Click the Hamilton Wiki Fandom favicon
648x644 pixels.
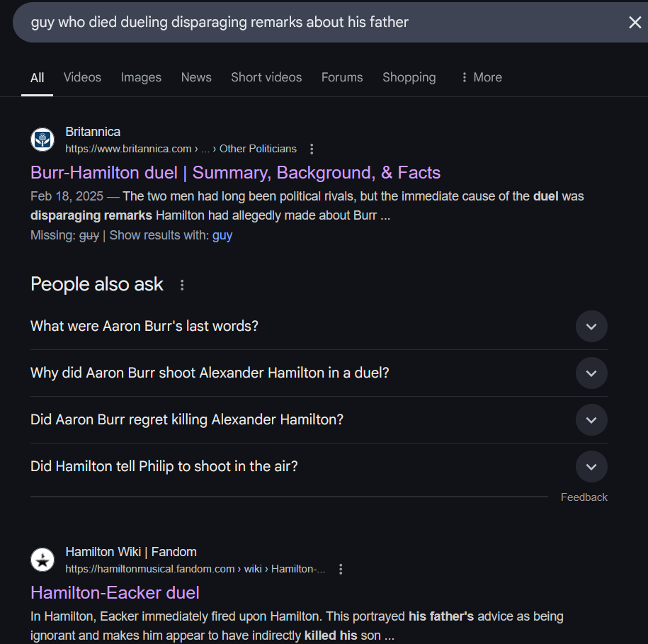tap(42, 560)
